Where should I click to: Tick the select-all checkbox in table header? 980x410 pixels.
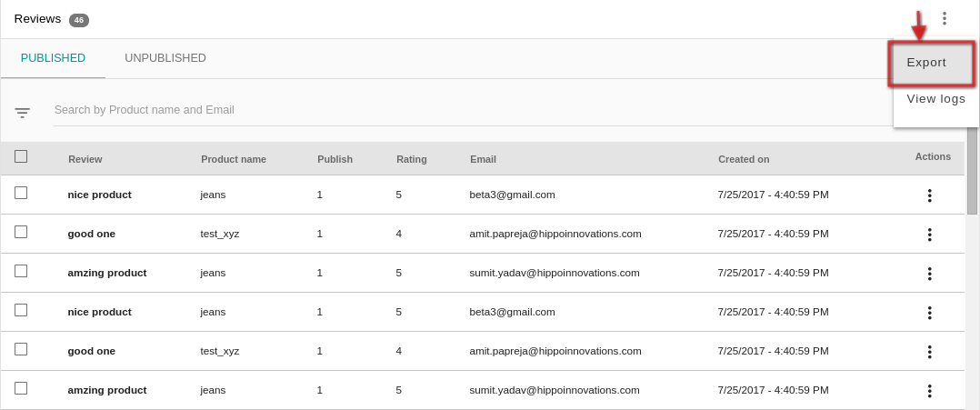click(x=21, y=156)
